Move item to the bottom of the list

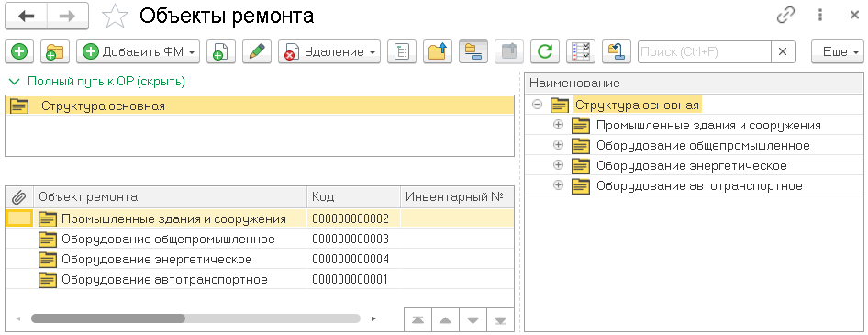[500, 319]
